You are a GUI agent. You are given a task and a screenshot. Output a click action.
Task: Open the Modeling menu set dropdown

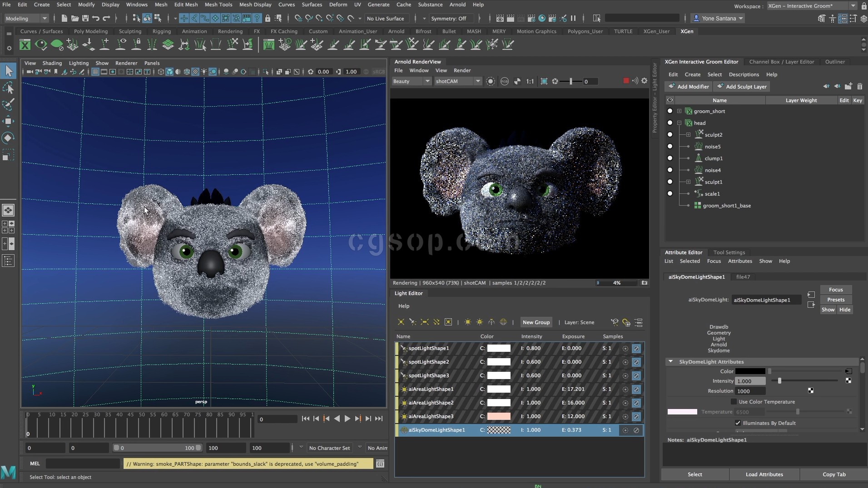pos(26,19)
